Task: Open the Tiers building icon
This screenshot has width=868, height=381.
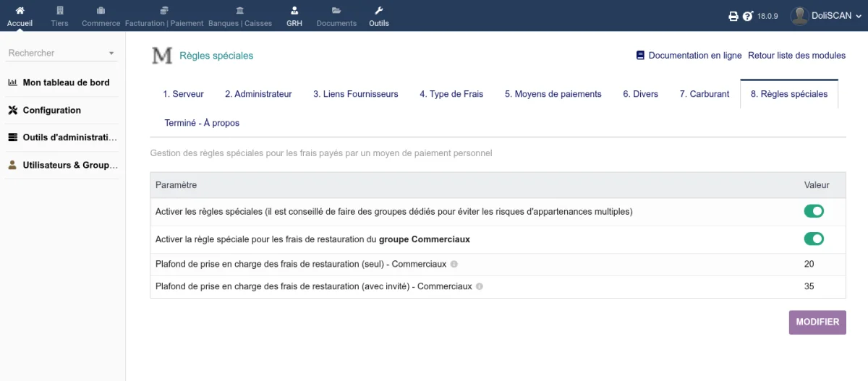Action: tap(60, 10)
